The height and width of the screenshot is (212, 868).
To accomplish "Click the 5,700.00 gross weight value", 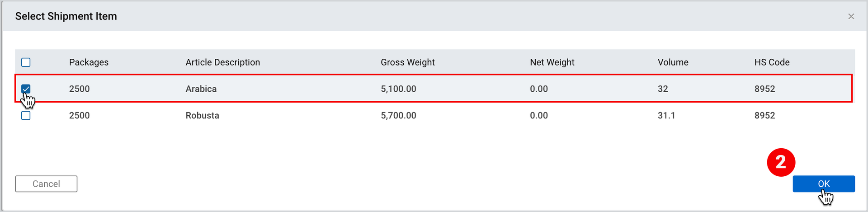I will [398, 116].
